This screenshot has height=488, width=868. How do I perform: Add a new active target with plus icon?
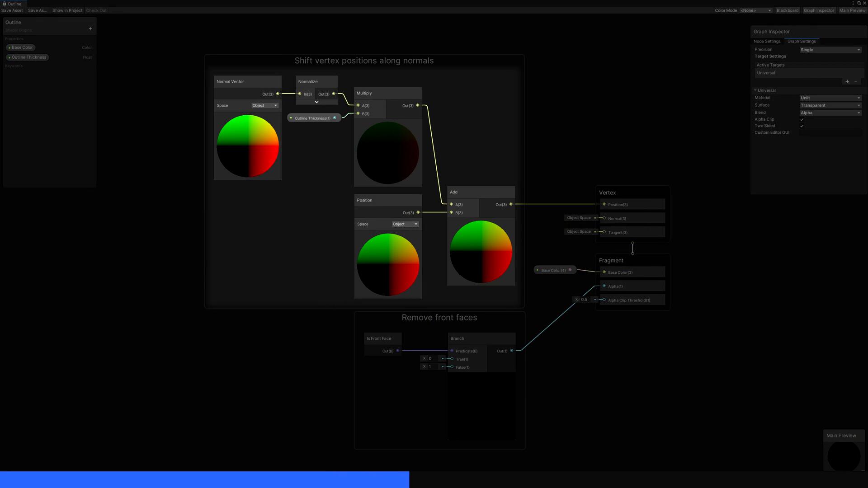tap(847, 82)
